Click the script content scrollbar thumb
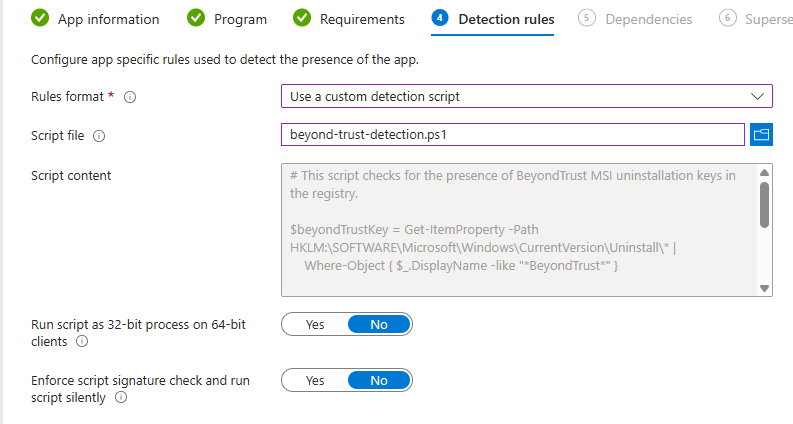The height and width of the screenshot is (424, 793). [765, 205]
